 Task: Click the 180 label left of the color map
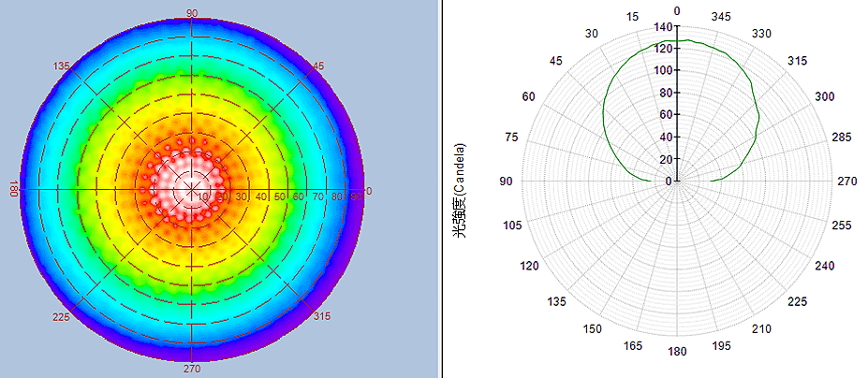pos(13,189)
